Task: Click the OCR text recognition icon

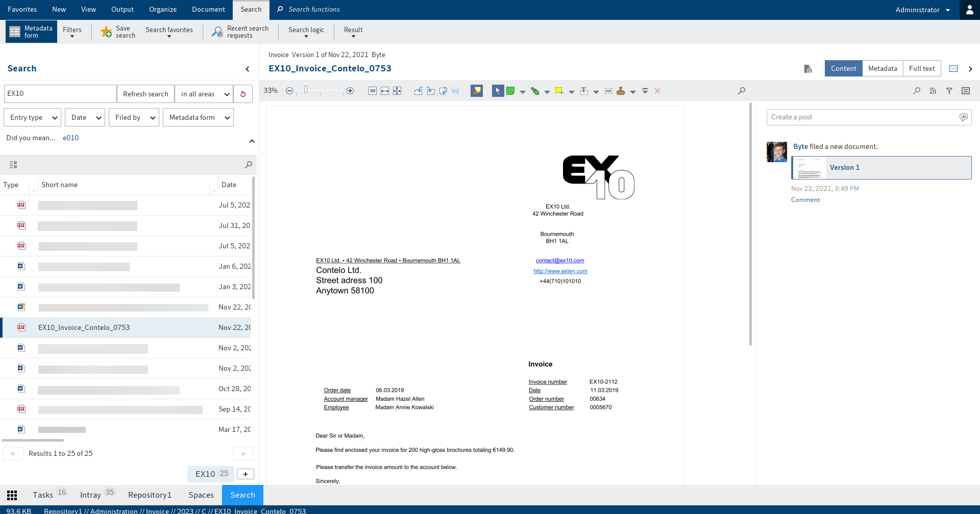Action: [608, 91]
